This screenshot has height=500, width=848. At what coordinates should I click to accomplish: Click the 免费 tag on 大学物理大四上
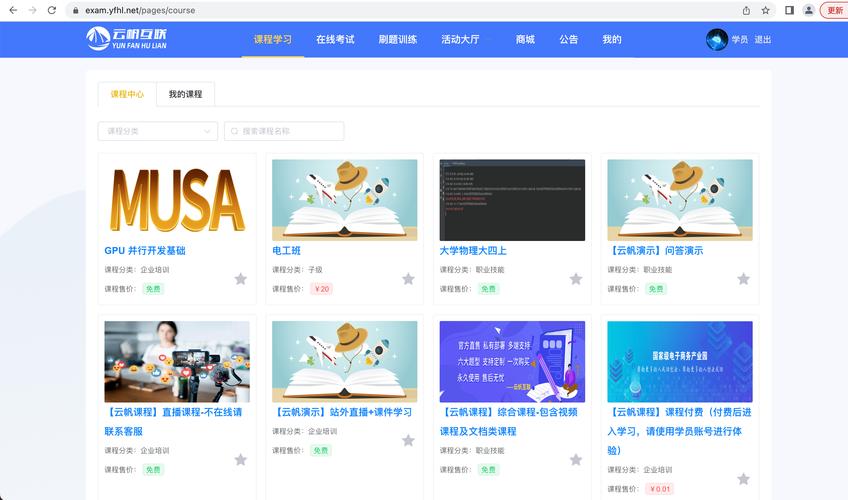[488, 289]
